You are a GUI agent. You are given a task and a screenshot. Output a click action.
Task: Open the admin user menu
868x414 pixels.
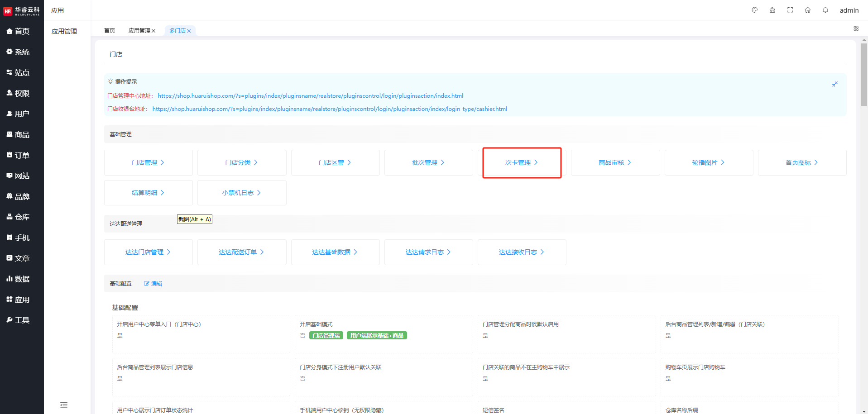click(x=849, y=10)
